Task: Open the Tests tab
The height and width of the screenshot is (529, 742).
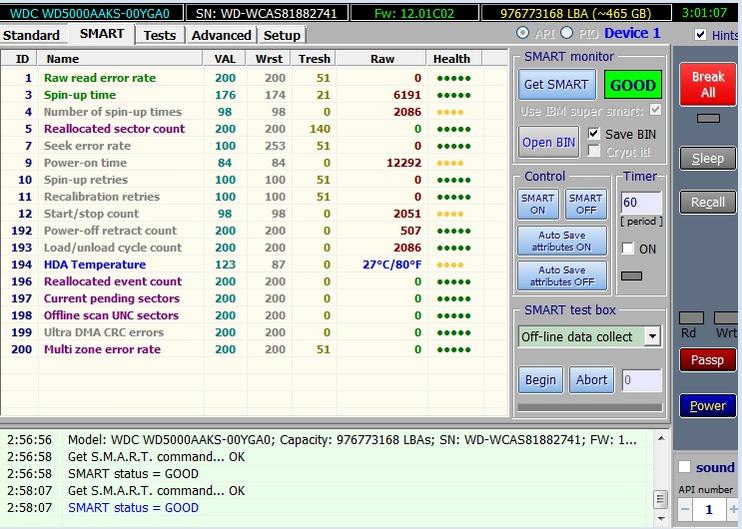Action: pos(159,35)
